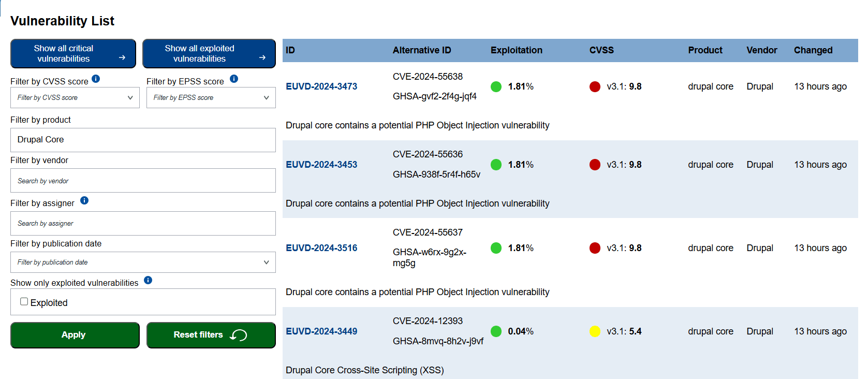Click the circular reset arrow icon on Reset filters

(x=239, y=335)
